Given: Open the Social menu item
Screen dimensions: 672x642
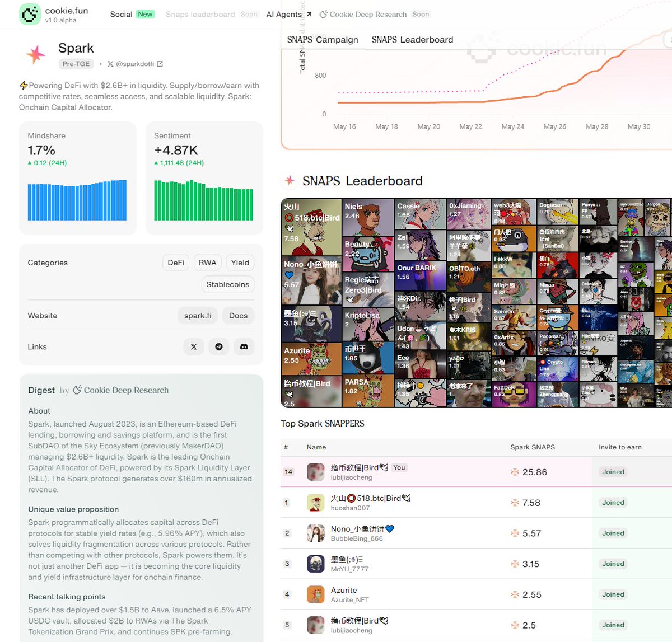Looking at the screenshot, I should (121, 14).
